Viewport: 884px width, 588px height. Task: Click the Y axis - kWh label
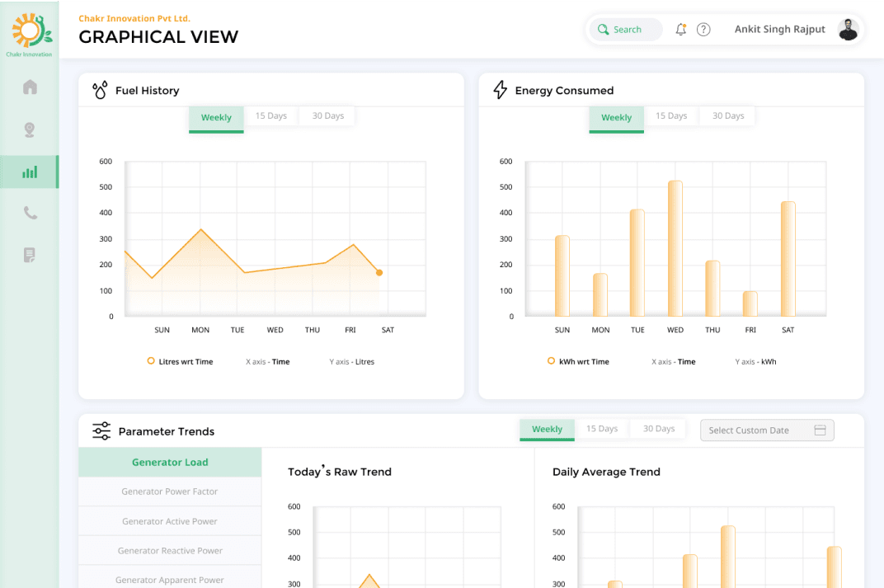point(755,362)
